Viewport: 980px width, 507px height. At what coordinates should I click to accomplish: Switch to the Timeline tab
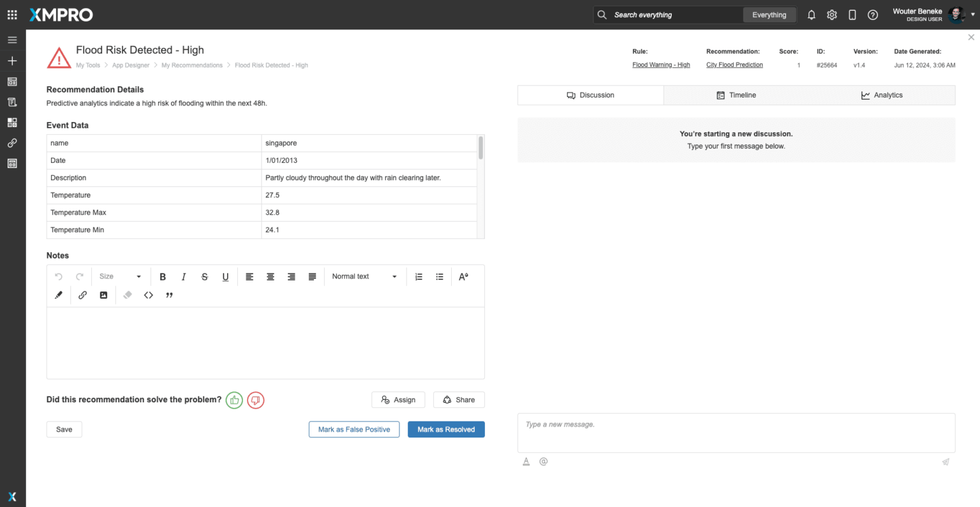(736, 95)
